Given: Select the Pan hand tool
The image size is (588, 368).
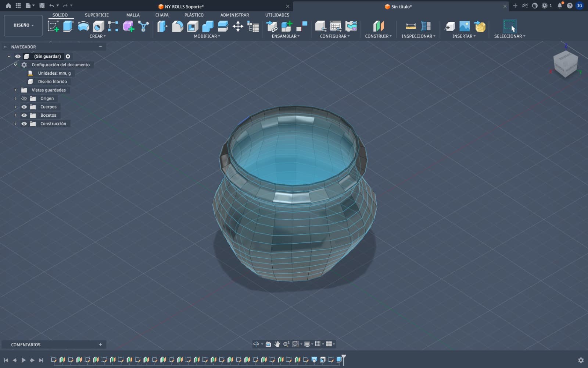Looking at the screenshot, I should (x=277, y=344).
